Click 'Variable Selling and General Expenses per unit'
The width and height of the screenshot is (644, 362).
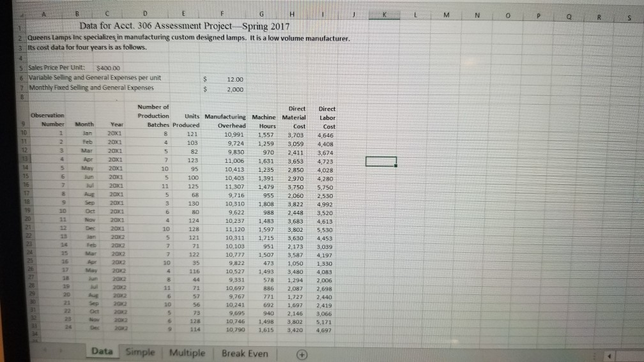tap(95, 78)
